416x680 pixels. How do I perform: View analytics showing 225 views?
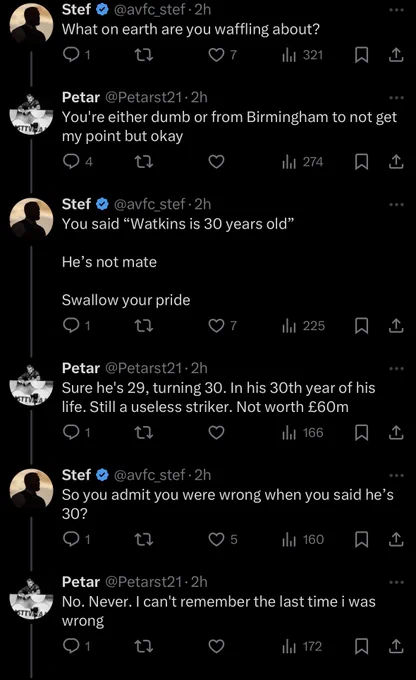point(303,326)
